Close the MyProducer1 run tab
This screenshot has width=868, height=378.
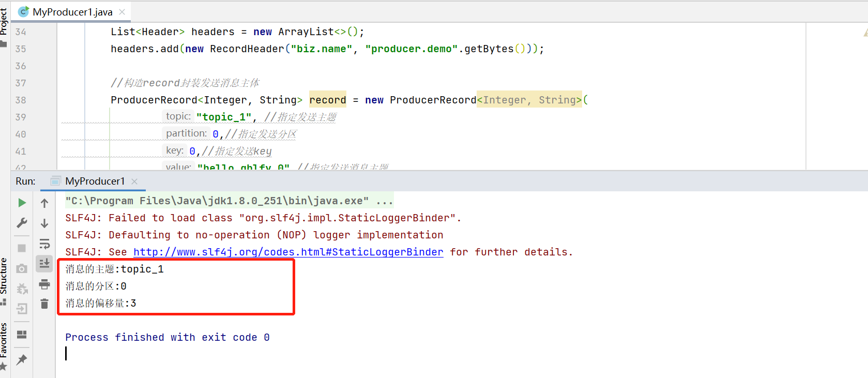(x=134, y=181)
